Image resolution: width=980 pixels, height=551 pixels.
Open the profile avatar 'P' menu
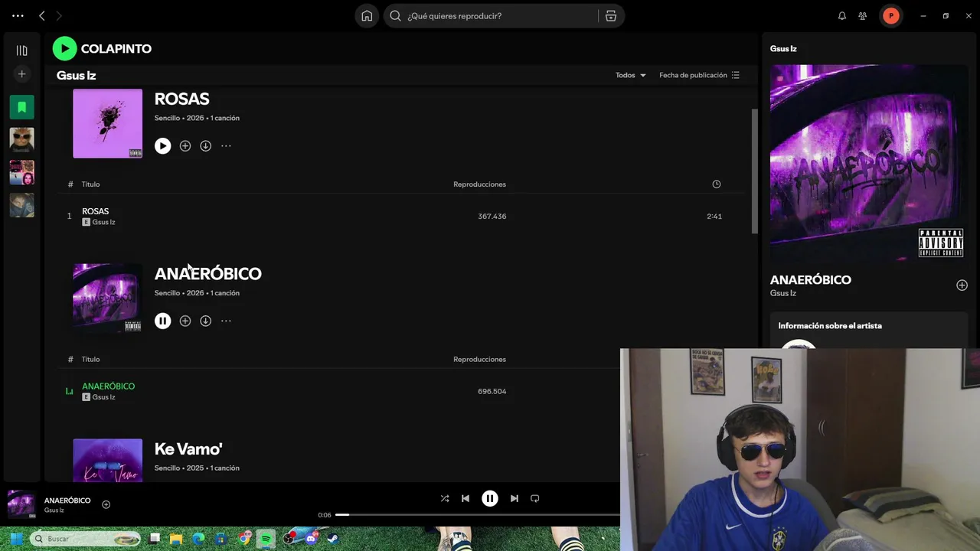click(x=891, y=16)
